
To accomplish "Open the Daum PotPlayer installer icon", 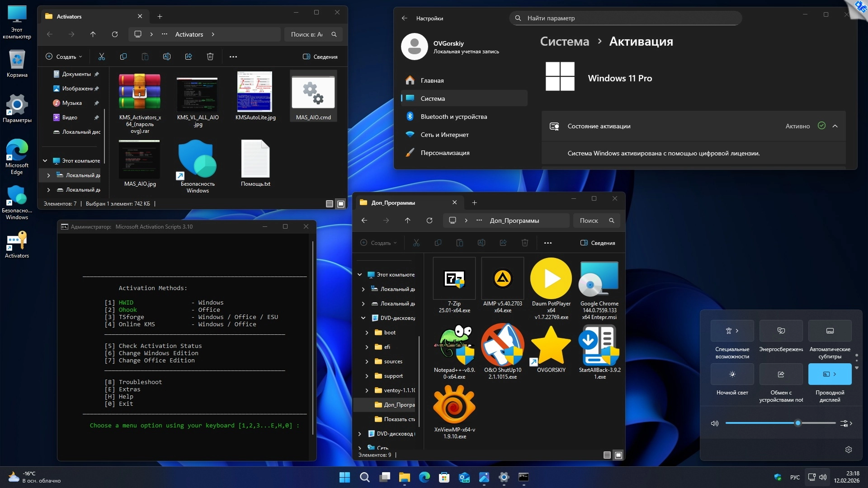I will tap(551, 279).
